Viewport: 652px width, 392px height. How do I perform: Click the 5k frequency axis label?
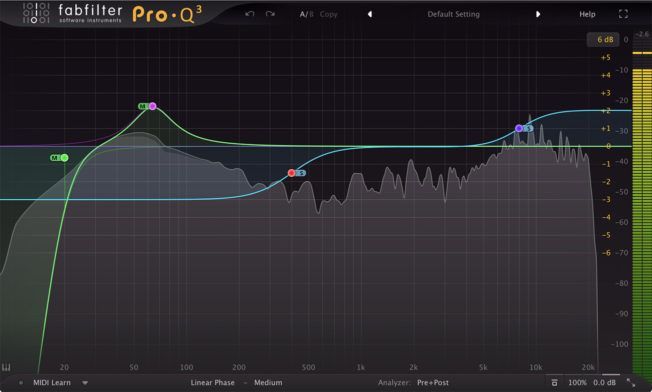point(483,367)
